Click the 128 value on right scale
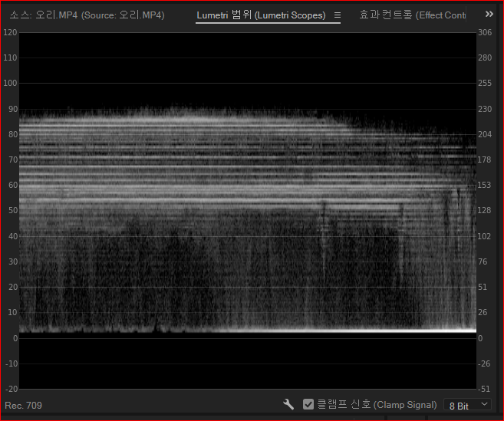Screen dimensions: 504x421 click(x=484, y=210)
